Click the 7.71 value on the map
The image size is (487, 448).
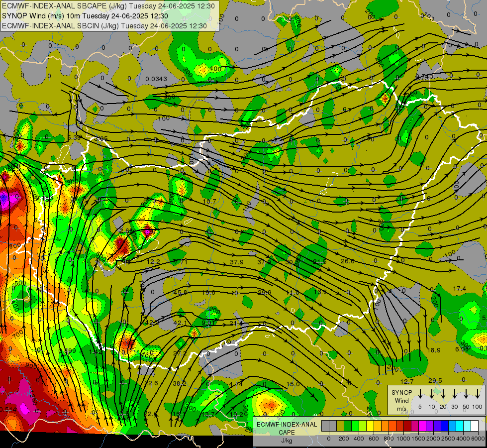click(181, 262)
